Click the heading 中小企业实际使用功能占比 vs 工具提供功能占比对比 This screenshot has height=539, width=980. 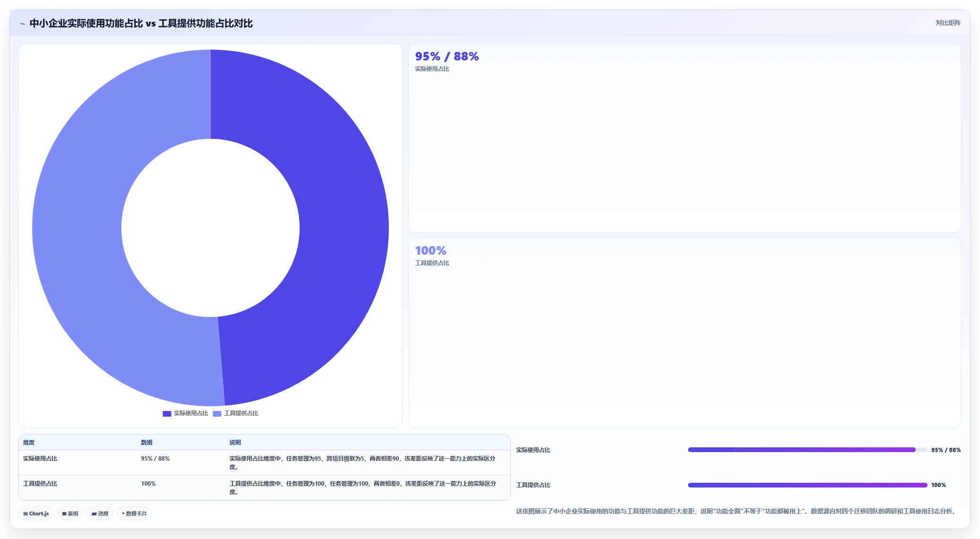tap(141, 23)
